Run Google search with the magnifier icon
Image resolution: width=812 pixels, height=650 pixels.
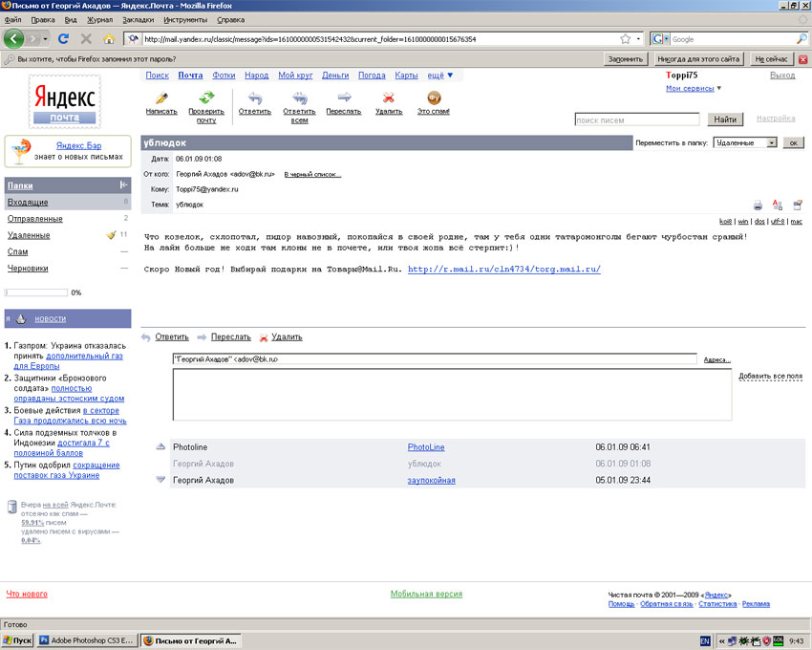(801, 39)
